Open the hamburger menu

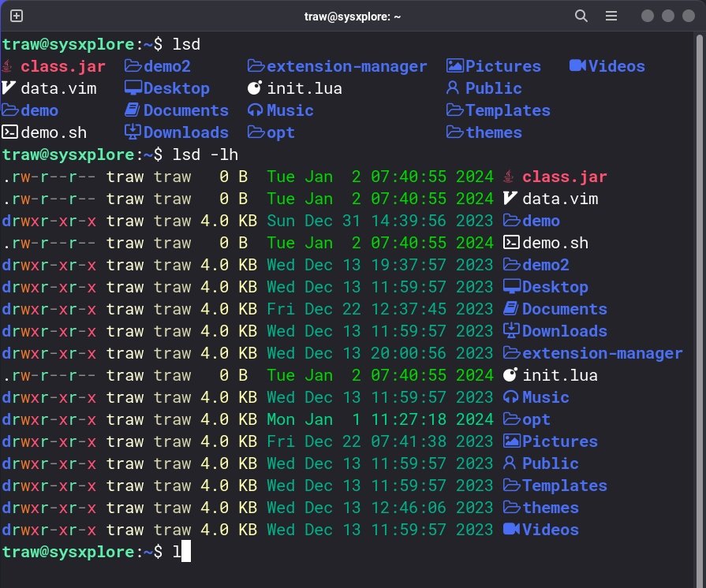click(x=611, y=17)
